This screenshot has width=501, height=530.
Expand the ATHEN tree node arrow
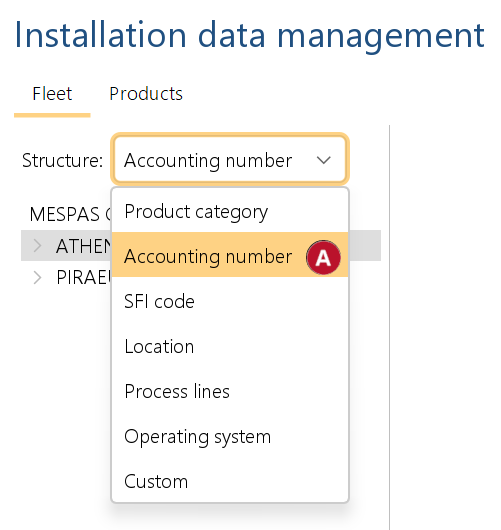(37, 246)
